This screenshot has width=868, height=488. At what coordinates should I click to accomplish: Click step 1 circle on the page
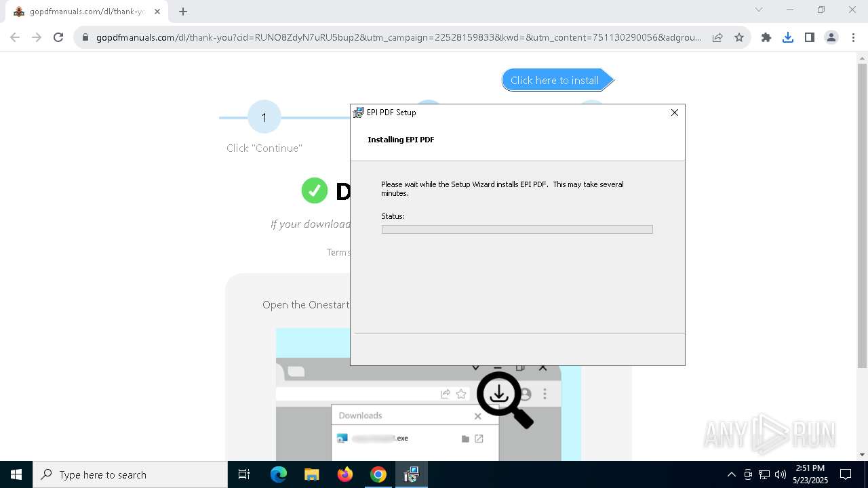[x=264, y=117]
